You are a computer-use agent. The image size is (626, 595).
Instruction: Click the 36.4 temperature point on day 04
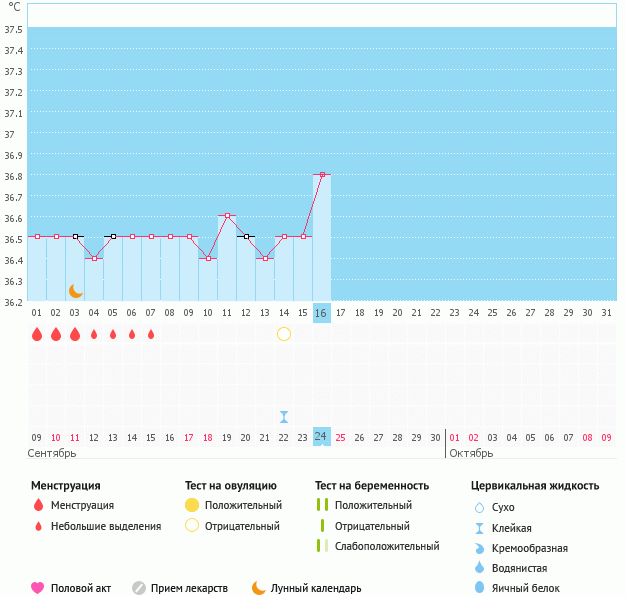click(x=94, y=258)
